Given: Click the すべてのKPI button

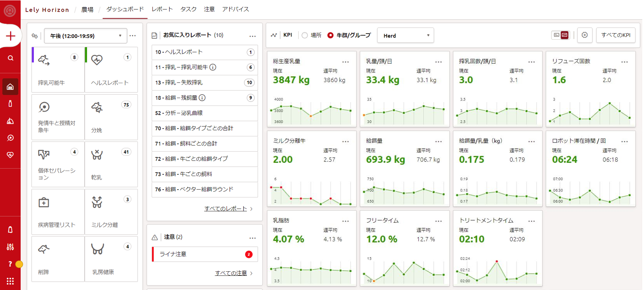Looking at the screenshot, I should 616,35.
